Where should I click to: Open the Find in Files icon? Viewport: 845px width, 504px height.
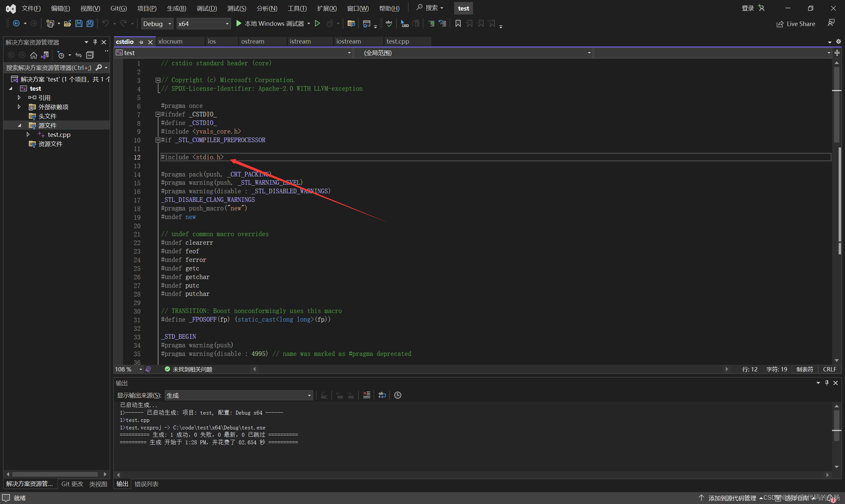tap(351, 23)
